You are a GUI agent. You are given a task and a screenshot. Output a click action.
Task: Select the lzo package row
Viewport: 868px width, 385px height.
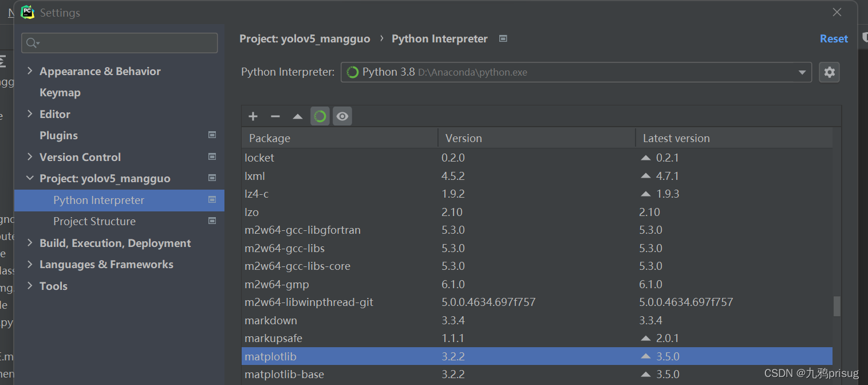click(x=537, y=212)
